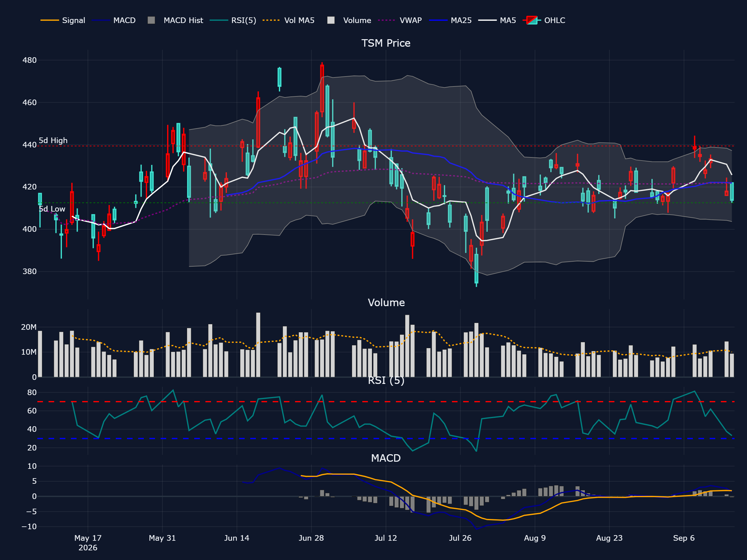The height and width of the screenshot is (560, 747).
Task: Toggle MA25 legend entry
Action: pyautogui.click(x=450, y=20)
